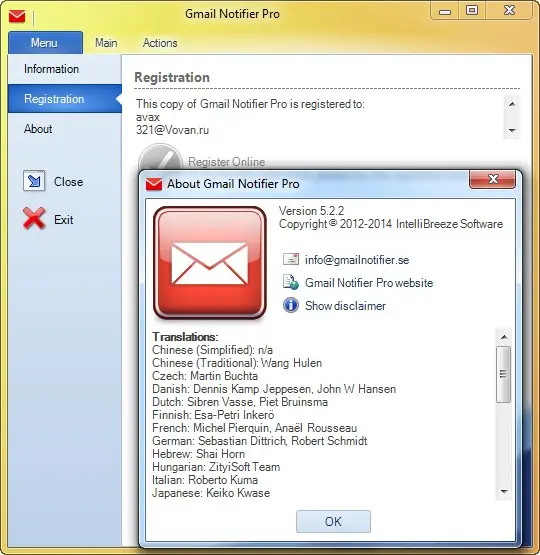Click the Gmail Notifier Pro website globe icon
Viewport: 540px width, 555px height.
291,282
